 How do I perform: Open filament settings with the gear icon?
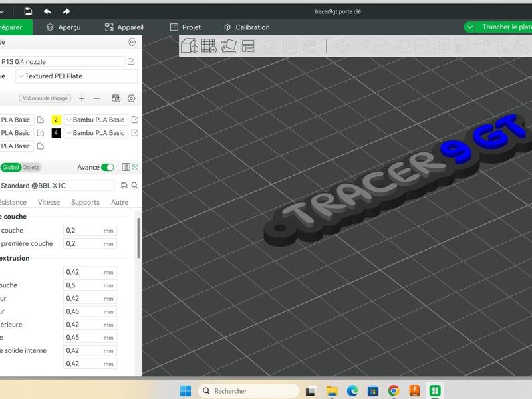tap(131, 98)
